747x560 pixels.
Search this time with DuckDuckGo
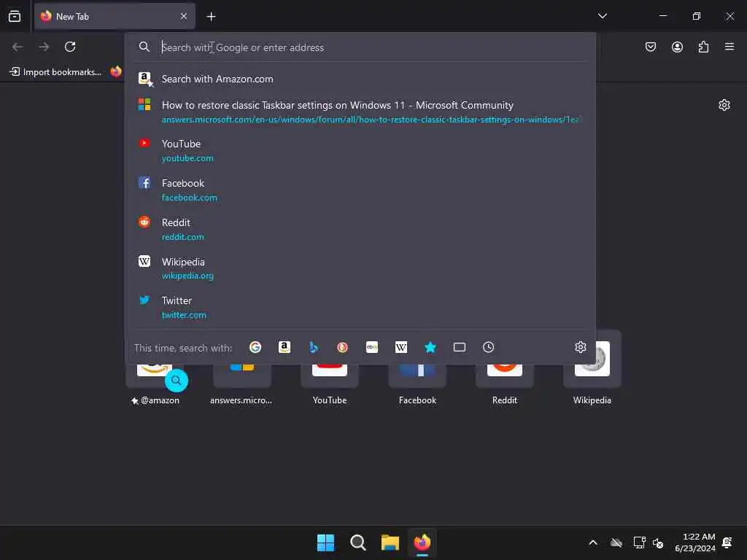pyautogui.click(x=343, y=347)
